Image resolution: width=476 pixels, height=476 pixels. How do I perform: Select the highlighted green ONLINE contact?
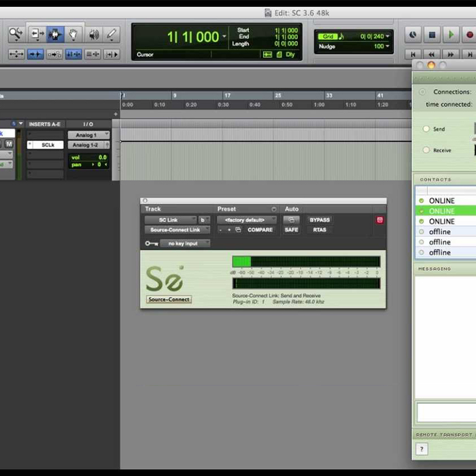pos(445,211)
